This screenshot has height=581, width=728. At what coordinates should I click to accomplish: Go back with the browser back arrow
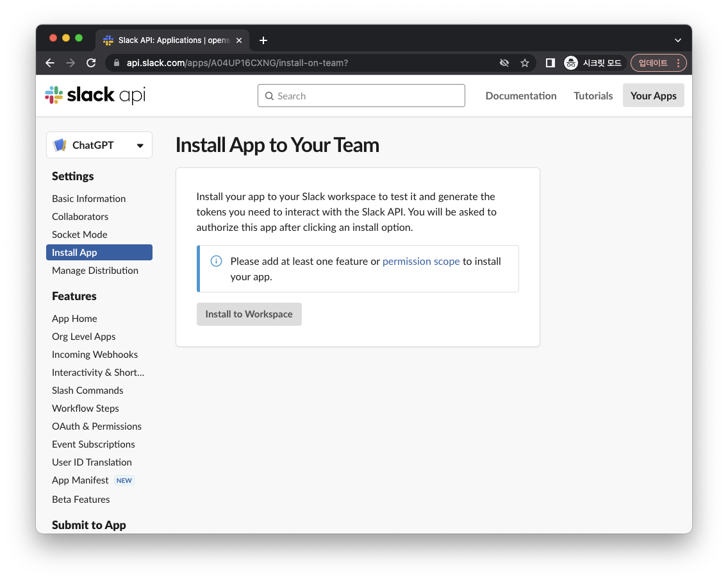[x=50, y=63]
